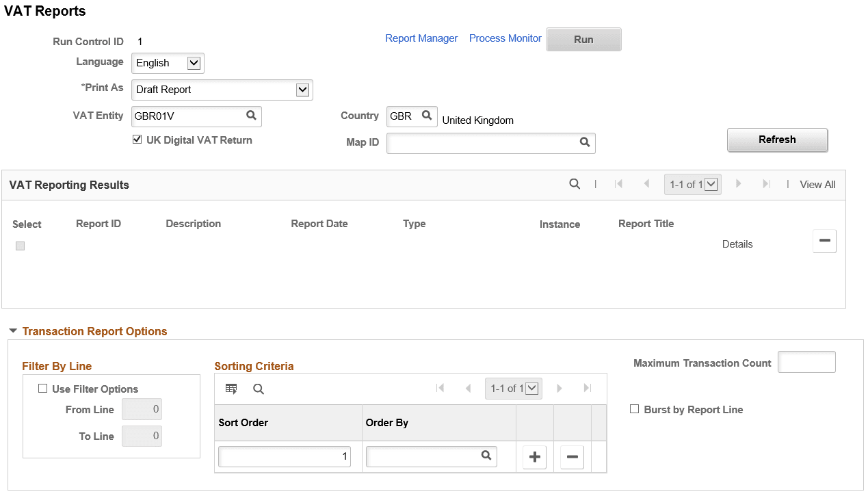Image resolution: width=868 pixels, height=496 pixels.
Task: Open the VAT Entity lookup
Action: (251, 116)
